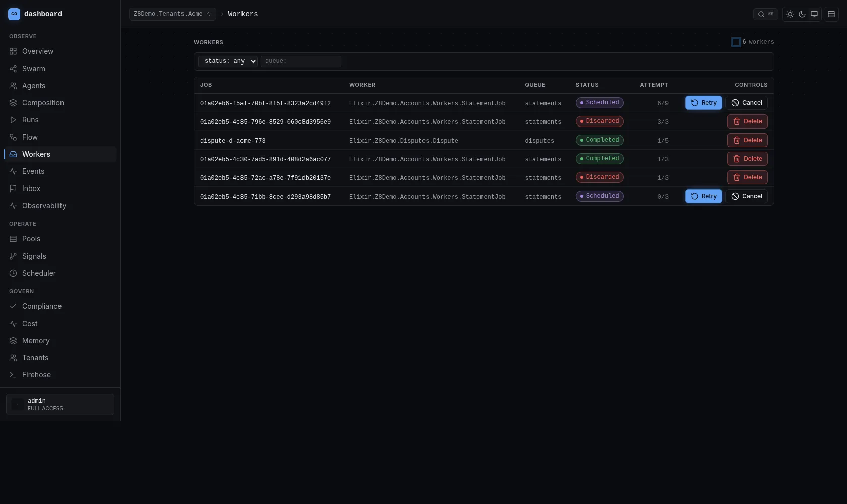Delete the completed job ending 6ac077
Screen dimensions: 847x504
(x=747, y=159)
